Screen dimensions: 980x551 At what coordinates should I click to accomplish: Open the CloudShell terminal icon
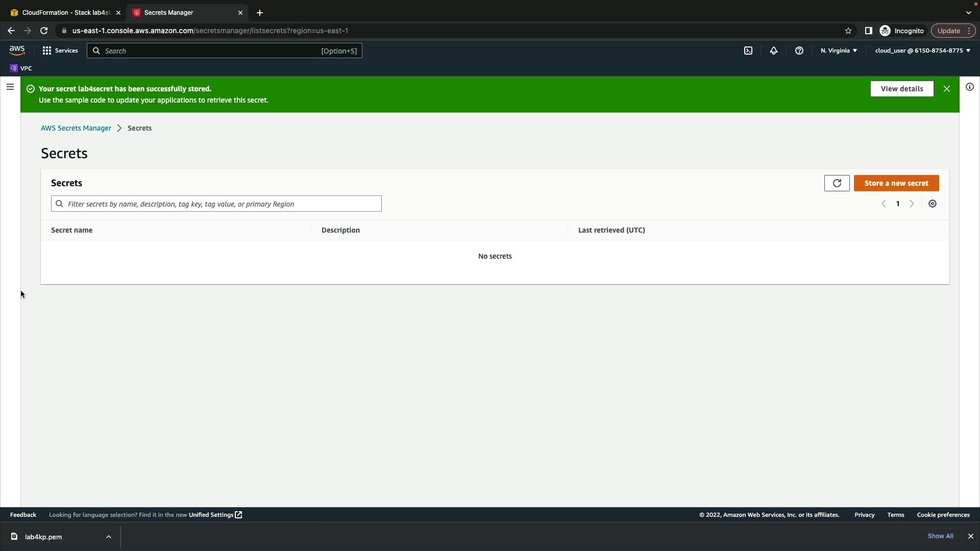748,51
